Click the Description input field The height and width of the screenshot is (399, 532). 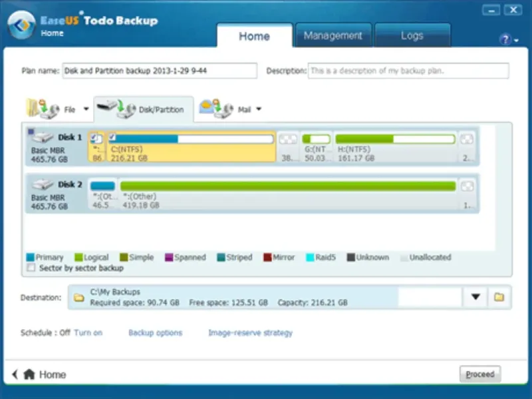tap(408, 70)
